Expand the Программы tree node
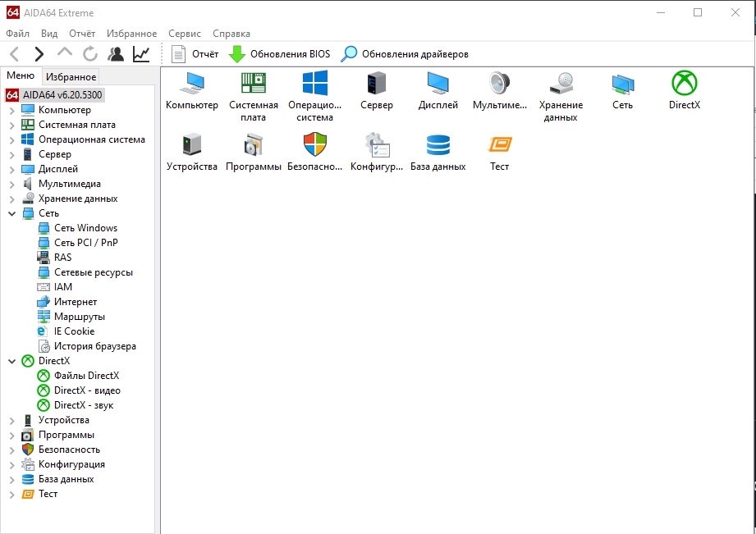The height and width of the screenshot is (534, 756). coord(12,436)
